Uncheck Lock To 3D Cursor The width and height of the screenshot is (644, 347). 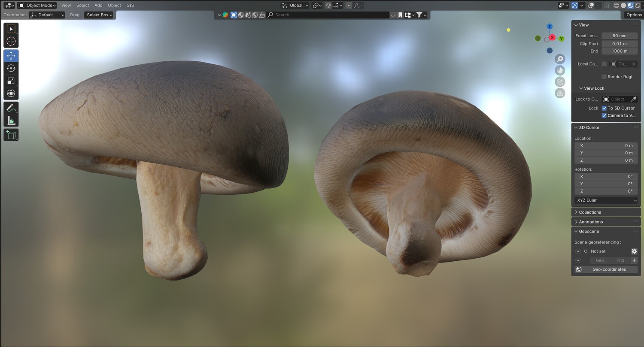point(604,108)
